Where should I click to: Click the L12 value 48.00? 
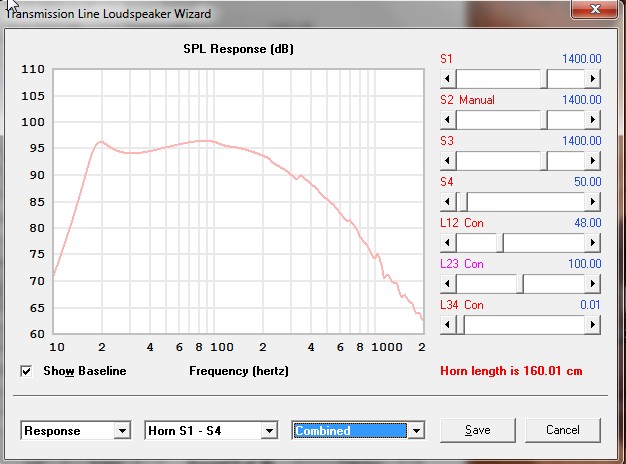(587, 223)
